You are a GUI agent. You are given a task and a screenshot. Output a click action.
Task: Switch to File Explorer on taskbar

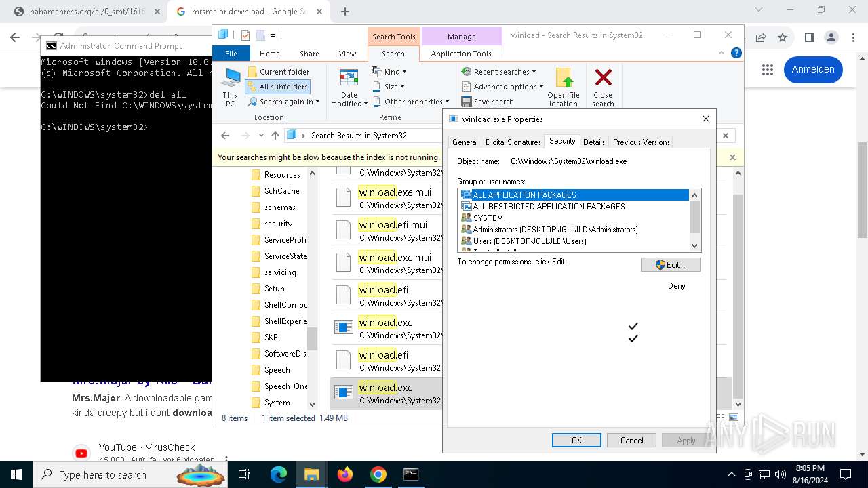(x=312, y=474)
